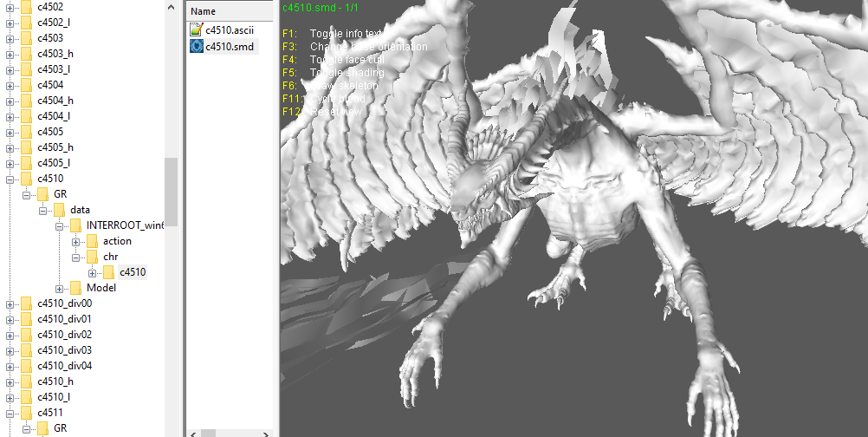Viewport: 868px width, 437px height.
Task: Collapse the data folder node
Action: [x=42, y=210]
